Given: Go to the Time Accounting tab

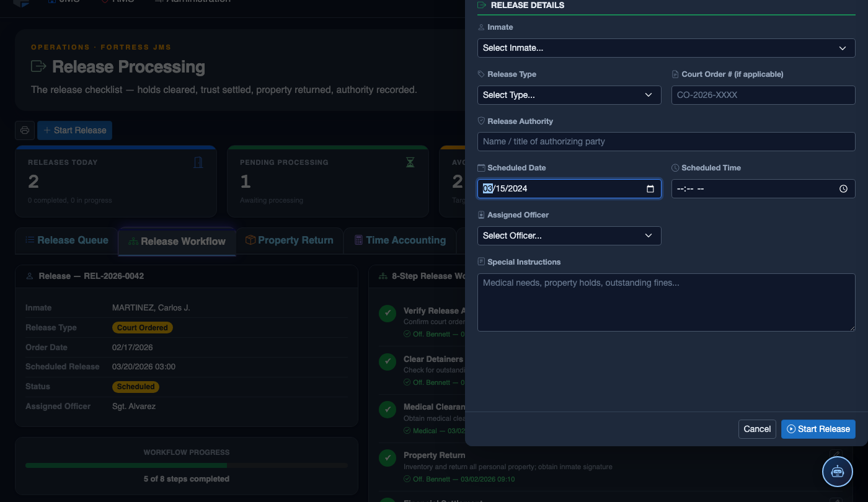Looking at the screenshot, I should [400, 240].
